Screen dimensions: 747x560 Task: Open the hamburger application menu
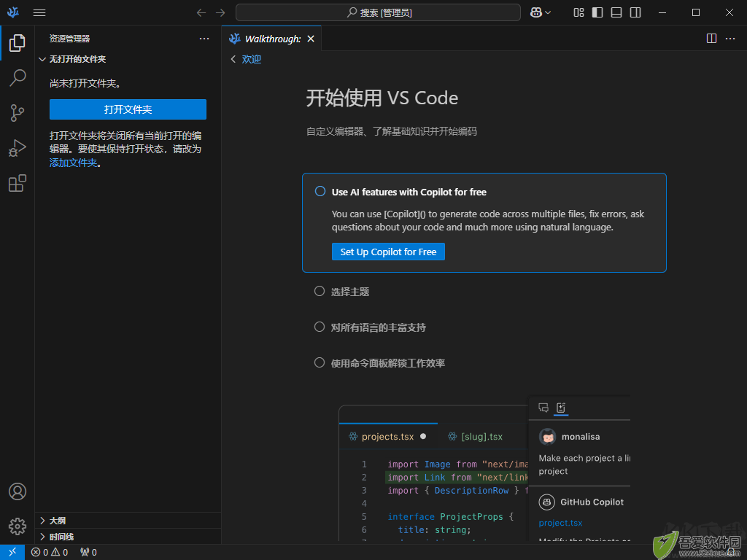point(39,13)
